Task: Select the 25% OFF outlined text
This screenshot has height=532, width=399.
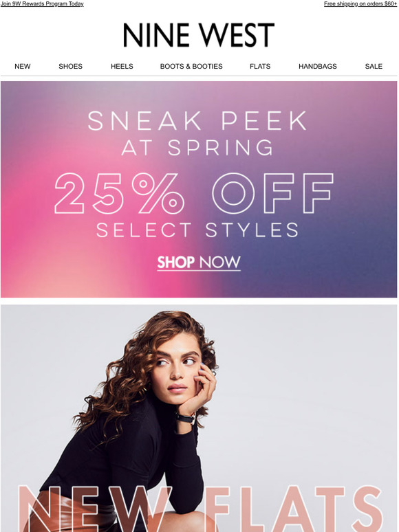Action: [x=194, y=193]
